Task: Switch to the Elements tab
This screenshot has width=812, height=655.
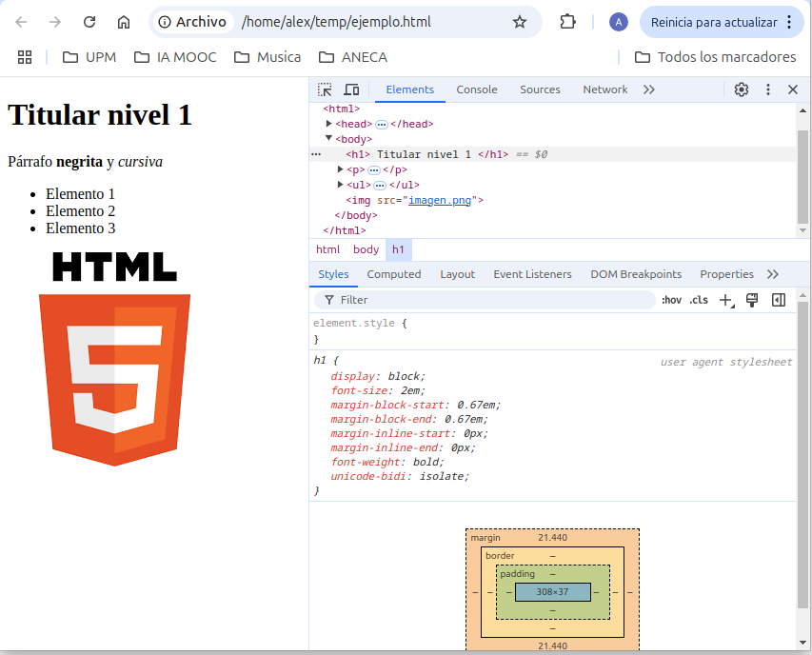Action: click(x=409, y=89)
